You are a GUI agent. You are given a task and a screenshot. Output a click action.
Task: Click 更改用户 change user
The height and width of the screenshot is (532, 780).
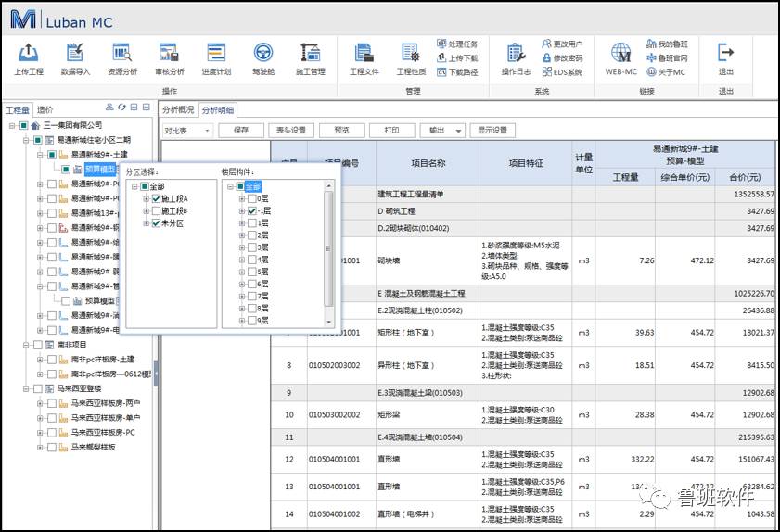[x=562, y=44]
